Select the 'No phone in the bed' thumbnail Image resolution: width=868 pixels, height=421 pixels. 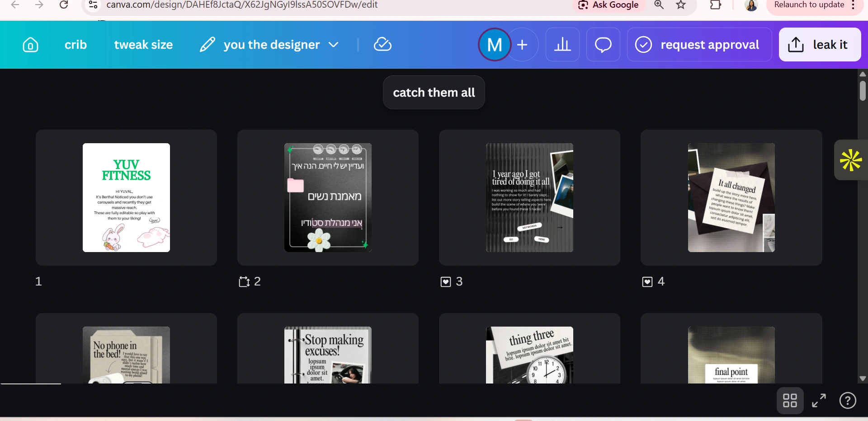(126, 355)
